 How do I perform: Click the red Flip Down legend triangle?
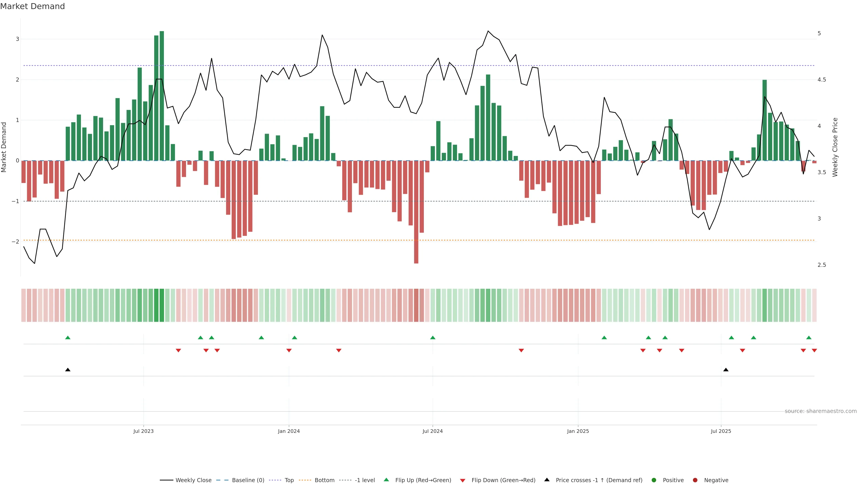tap(463, 480)
